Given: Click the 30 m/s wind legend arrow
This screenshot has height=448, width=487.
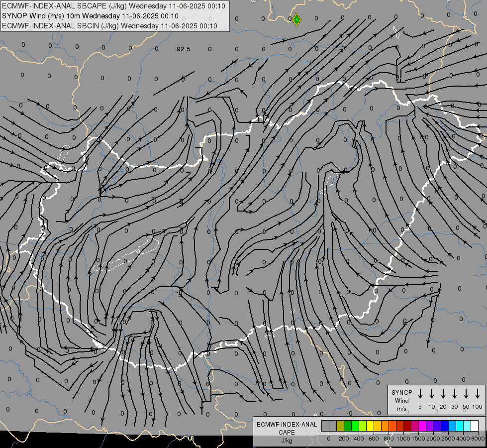Looking at the screenshot, I should pos(454,393).
